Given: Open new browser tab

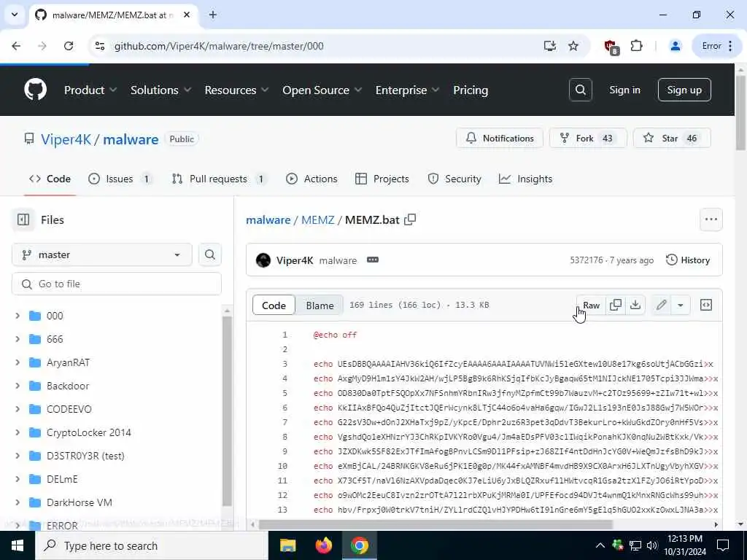Looking at the screenshot, I should (x=213, y=15).
